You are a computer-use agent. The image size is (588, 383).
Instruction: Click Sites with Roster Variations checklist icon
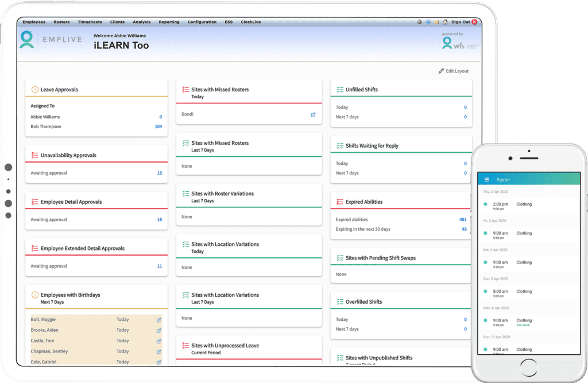coord(185,194)
